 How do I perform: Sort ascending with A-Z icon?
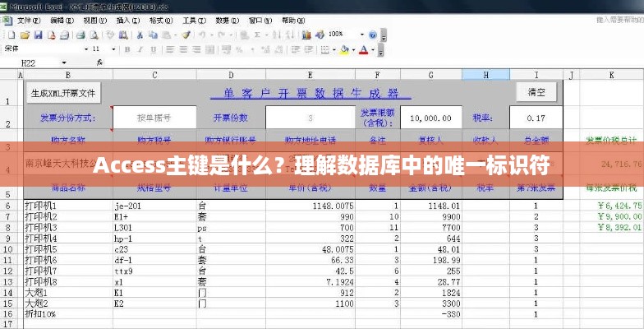click(277, 35)
